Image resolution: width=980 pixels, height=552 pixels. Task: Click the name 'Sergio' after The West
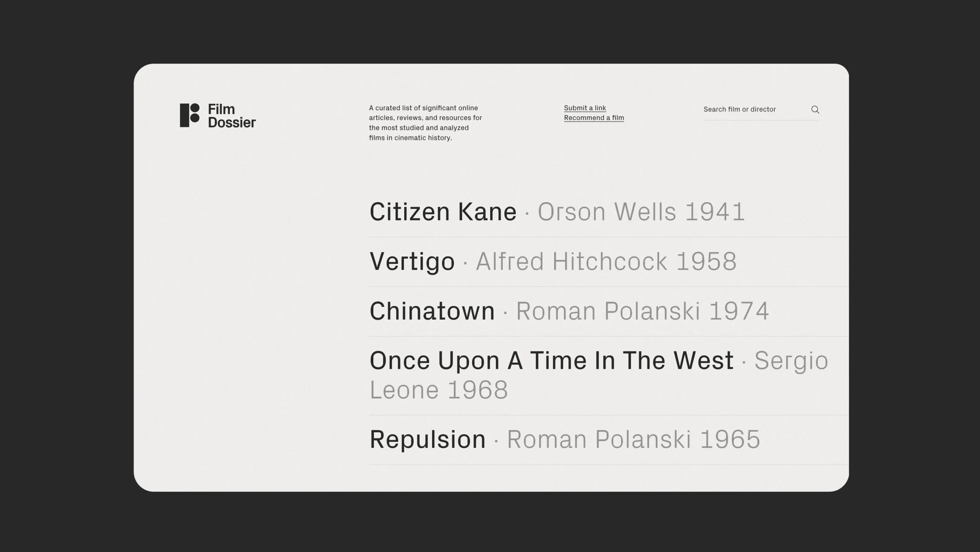[791, 361]
